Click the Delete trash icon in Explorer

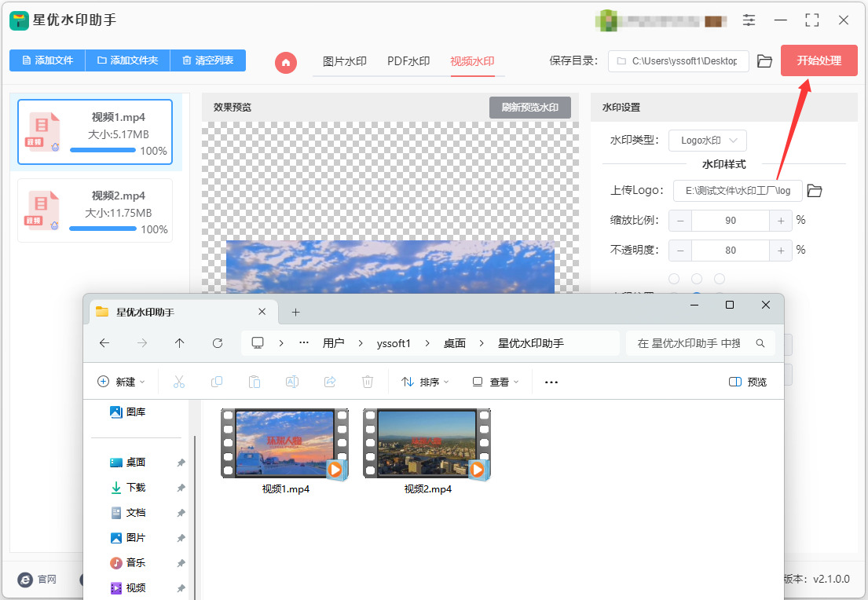tap(368, 382)
